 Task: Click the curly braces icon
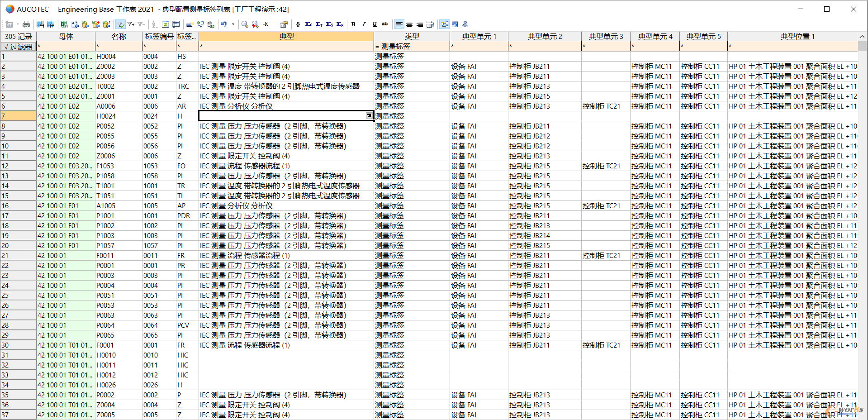[298, 24]
